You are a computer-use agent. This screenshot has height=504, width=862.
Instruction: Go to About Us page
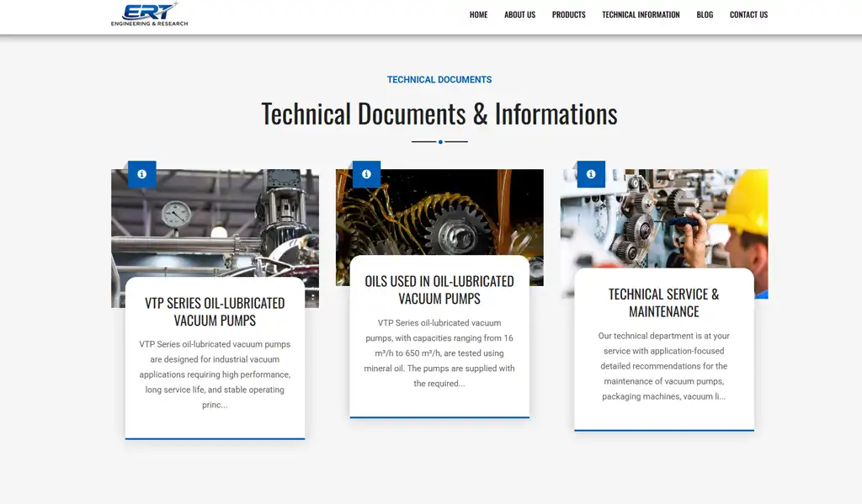[x=519, y=15]
